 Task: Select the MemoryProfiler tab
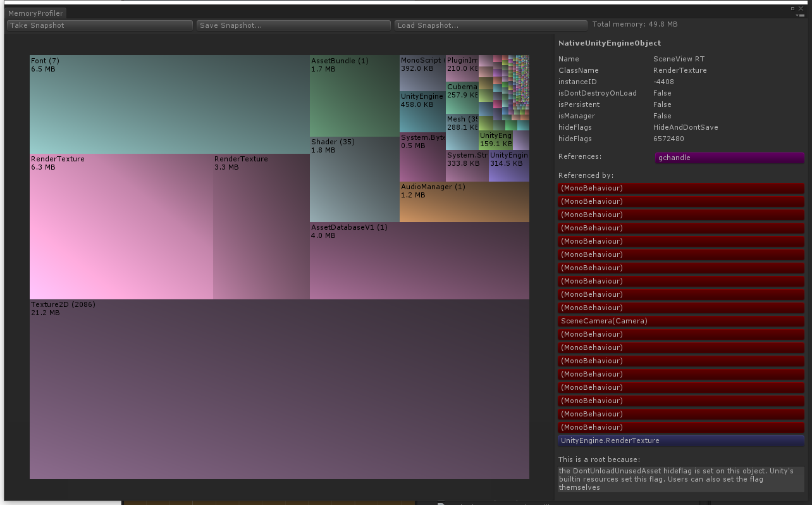[35, 13]
